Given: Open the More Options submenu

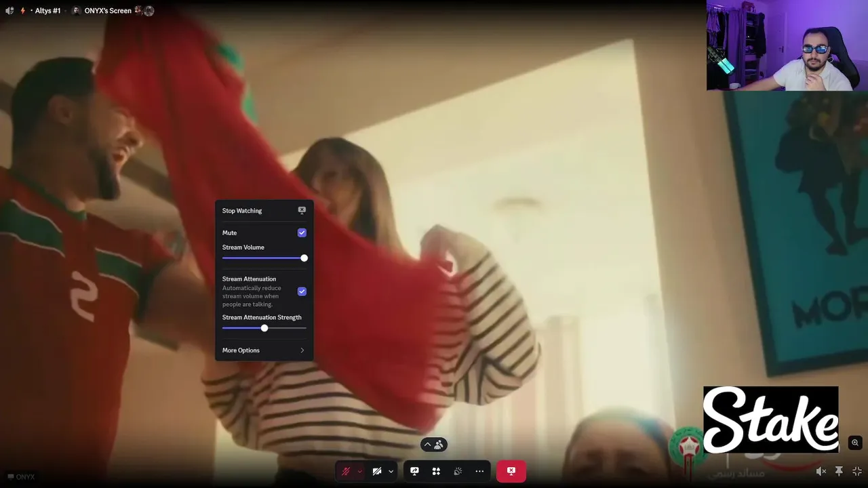Looking at the screenshot, I should coord(264,350).
